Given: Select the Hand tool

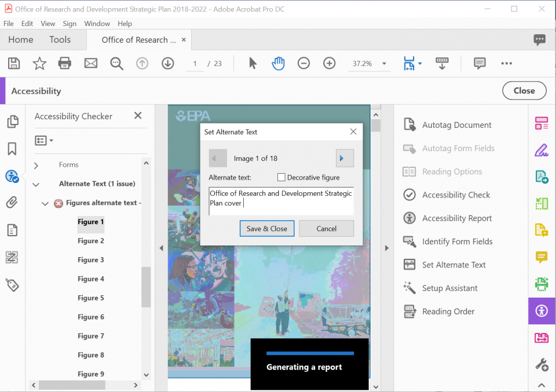Looking at the screenshot, I should coord(278,63).
